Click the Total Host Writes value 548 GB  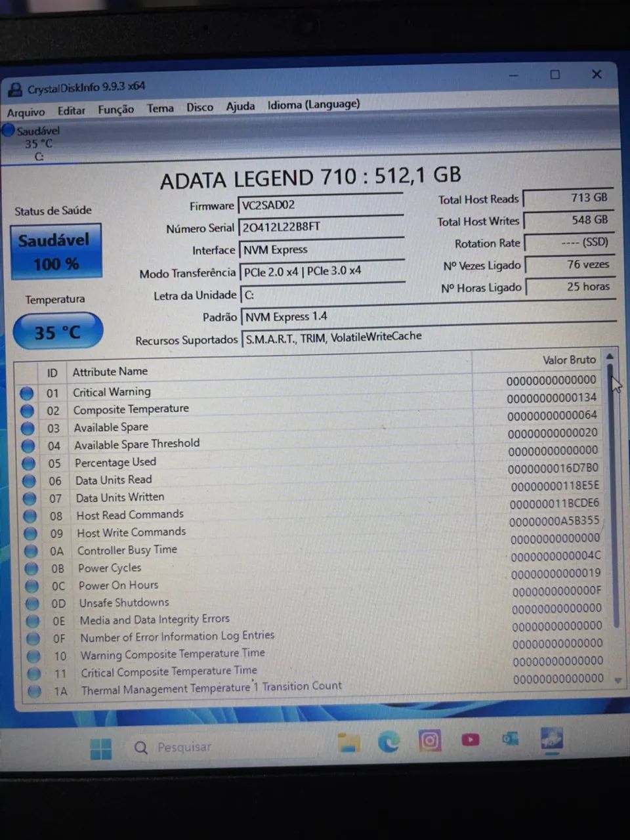569,220
